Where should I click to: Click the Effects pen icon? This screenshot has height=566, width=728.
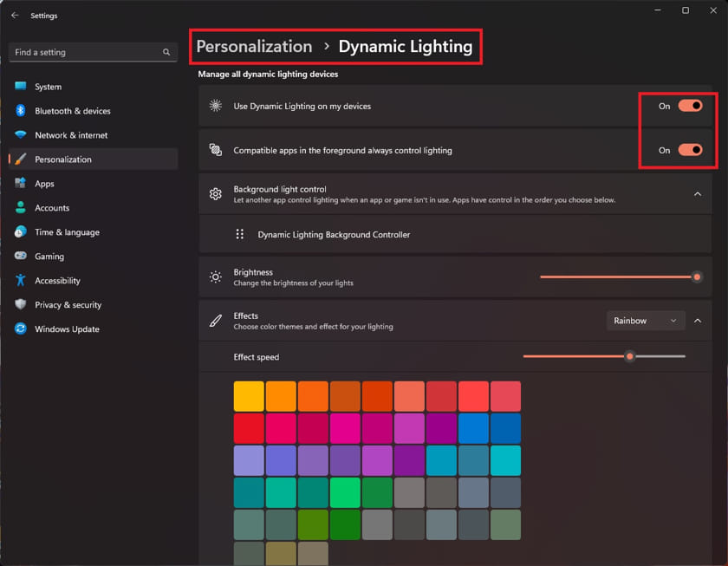point(216,321)
